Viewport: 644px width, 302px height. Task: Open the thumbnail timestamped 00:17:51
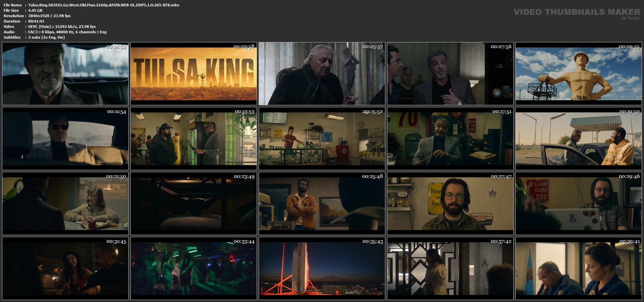(450, 139)
